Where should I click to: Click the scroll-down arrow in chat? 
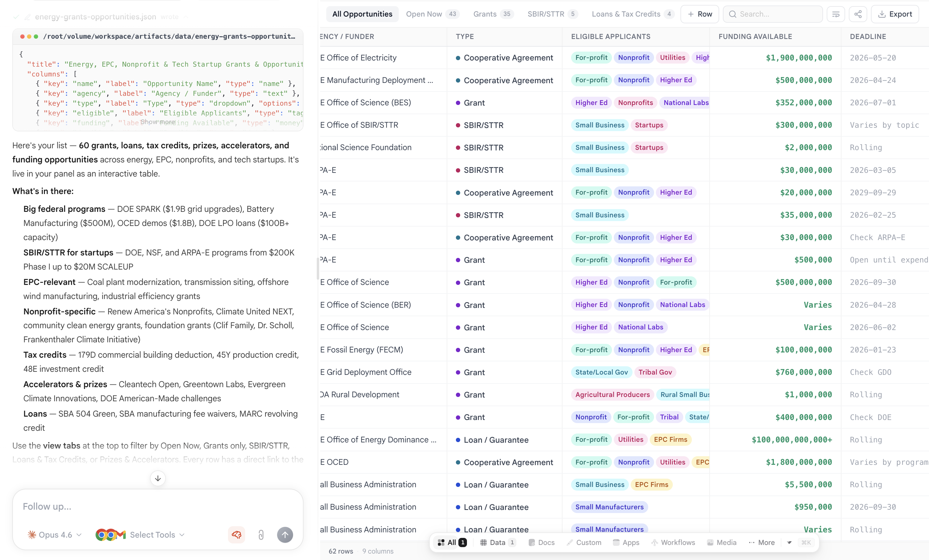pyautogui.click(x=158, y=478)
